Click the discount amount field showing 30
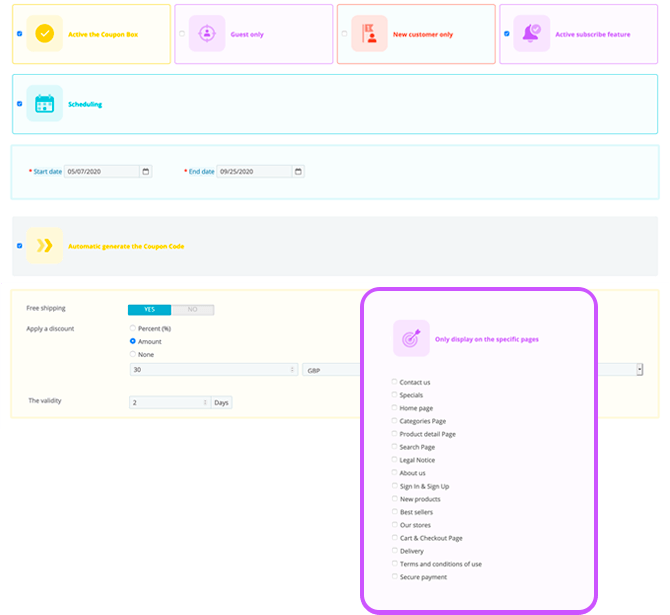Image resolution: width=670 pixels, height=615 pixels. [214, 370]
